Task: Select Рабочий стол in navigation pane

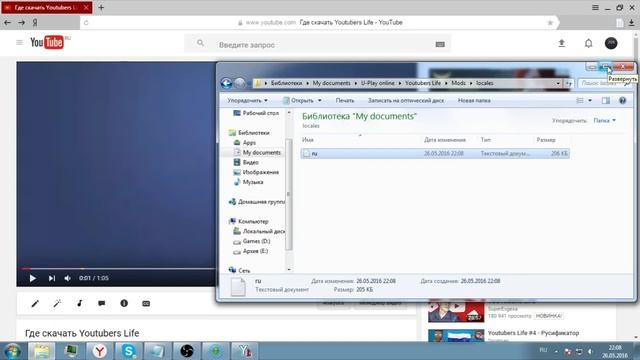Action: click(256, 113)
